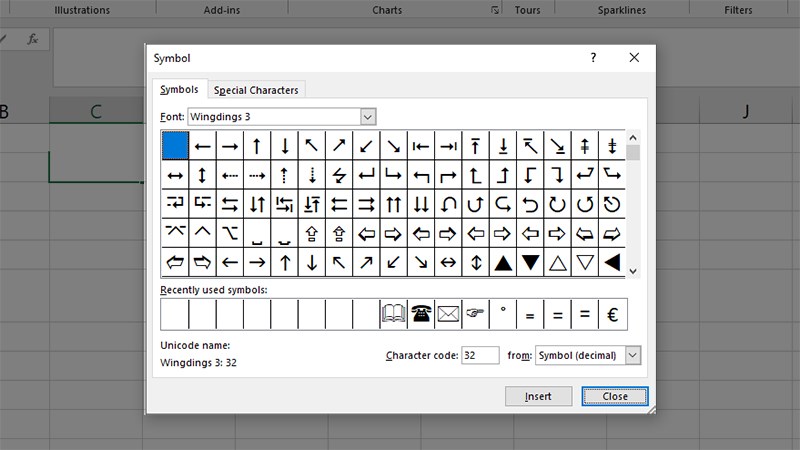Select the caret chevron-up symbol

[203, 234]
